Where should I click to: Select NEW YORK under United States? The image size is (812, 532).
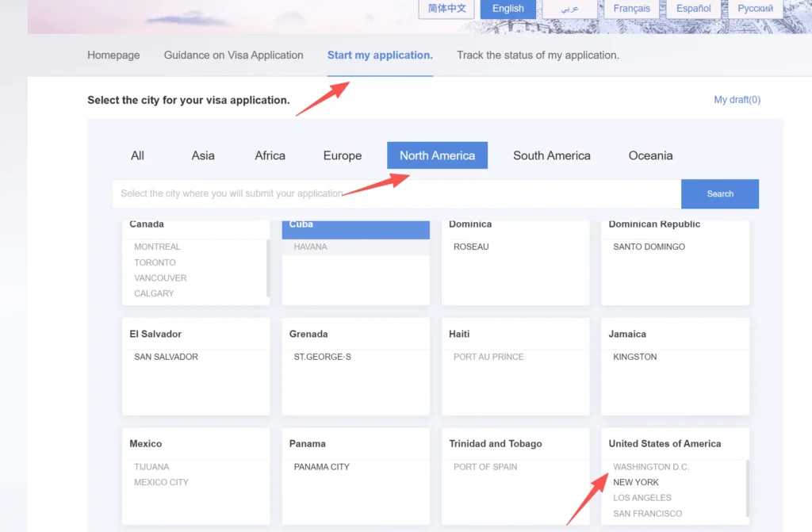636,482
